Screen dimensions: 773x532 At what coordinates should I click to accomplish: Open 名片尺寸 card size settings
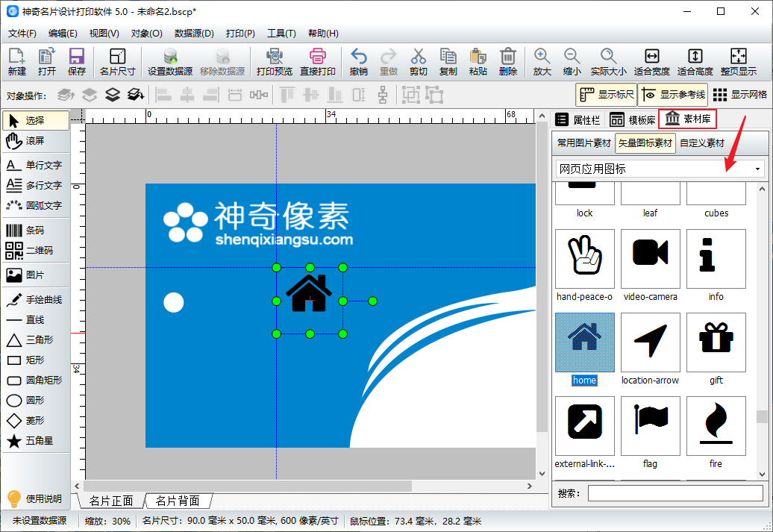117,62
